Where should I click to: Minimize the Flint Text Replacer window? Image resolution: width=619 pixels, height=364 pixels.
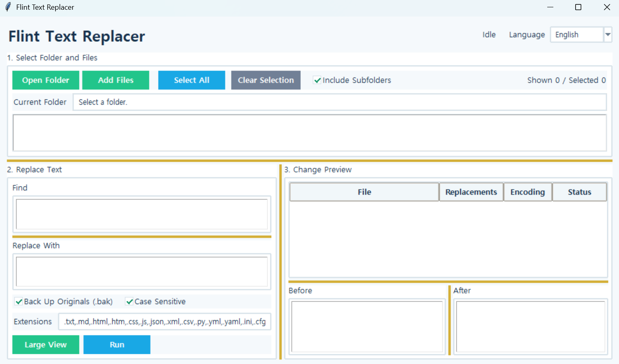(550, 7)
